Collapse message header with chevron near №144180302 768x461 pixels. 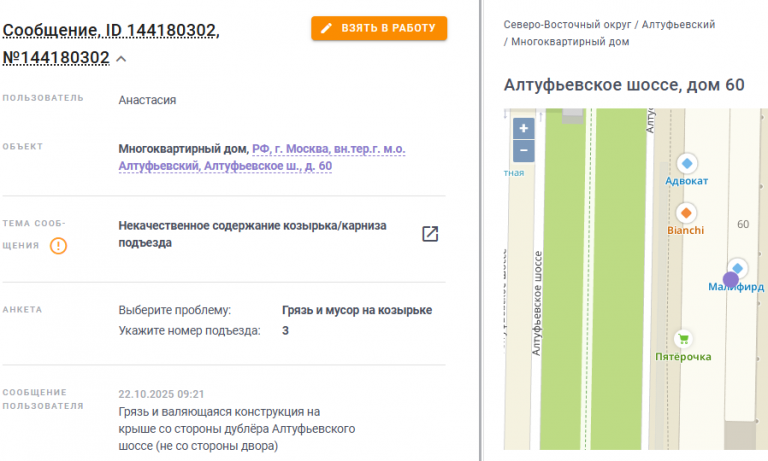click(121, 59)
